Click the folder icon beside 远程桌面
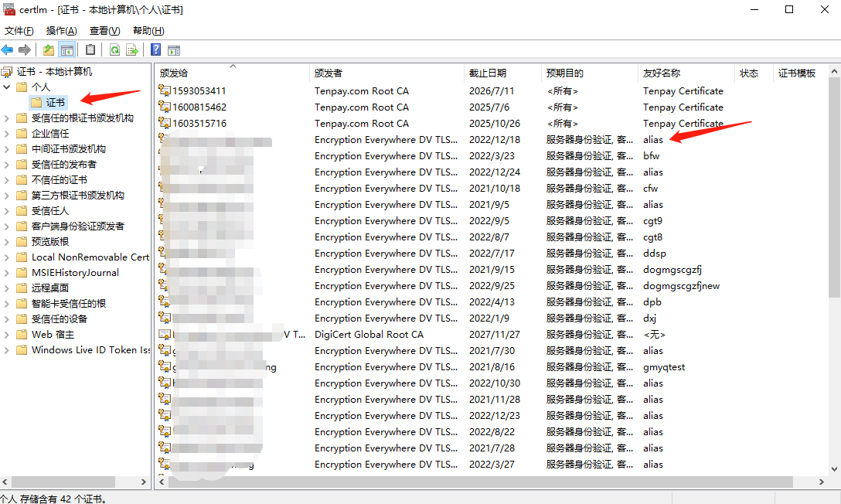 [22, 288]
